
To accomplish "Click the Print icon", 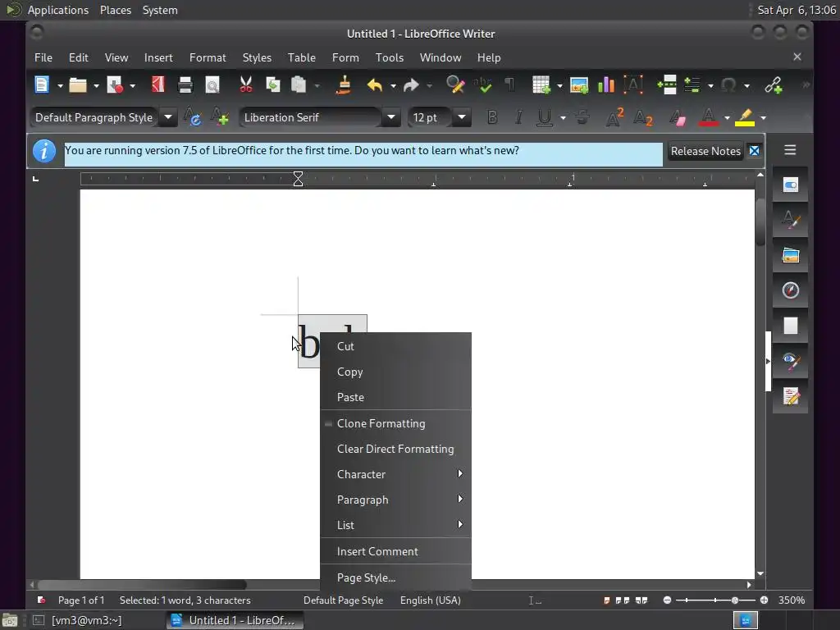I will pyautogui.click(x=185, y=85).
